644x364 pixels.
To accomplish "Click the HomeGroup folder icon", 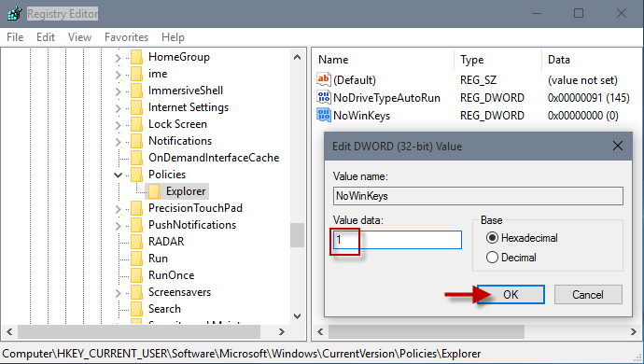I will tap(136, 57).
